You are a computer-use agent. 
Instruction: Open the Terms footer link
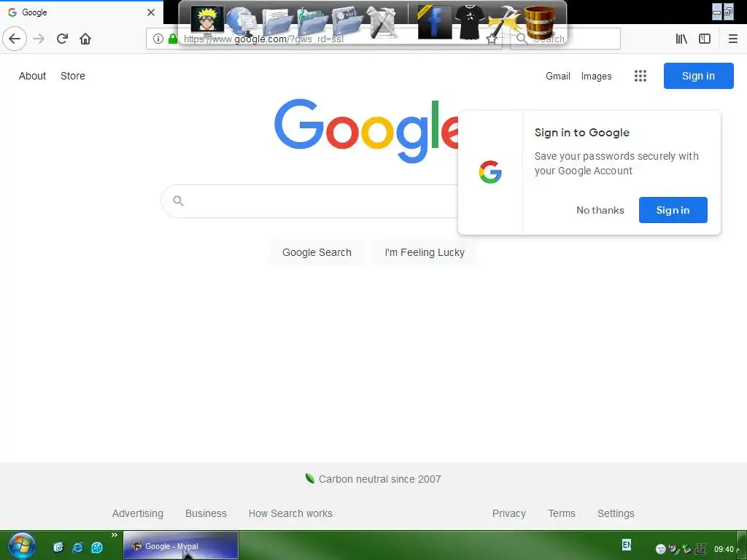pyautogui.click(x=562, y=513)
